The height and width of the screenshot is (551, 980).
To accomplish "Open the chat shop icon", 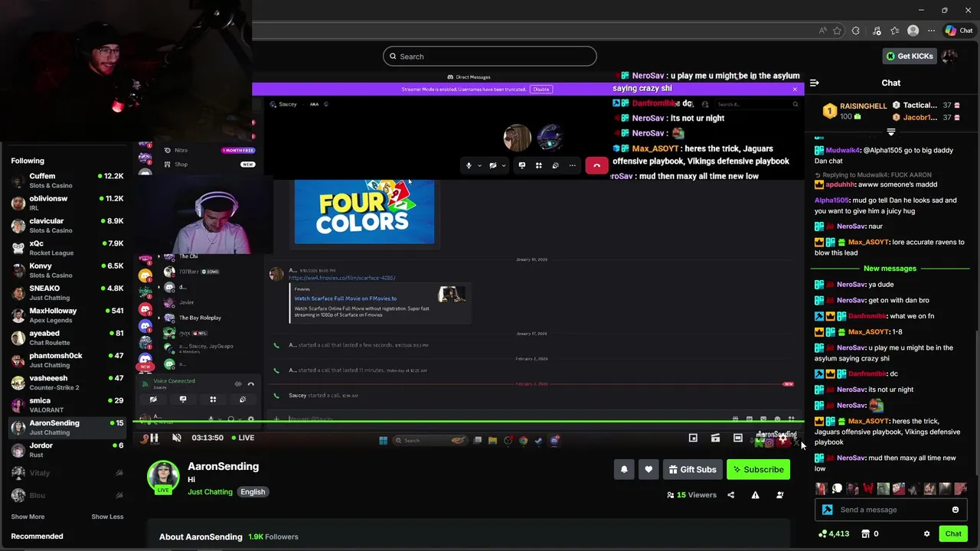I will point(865,534).
